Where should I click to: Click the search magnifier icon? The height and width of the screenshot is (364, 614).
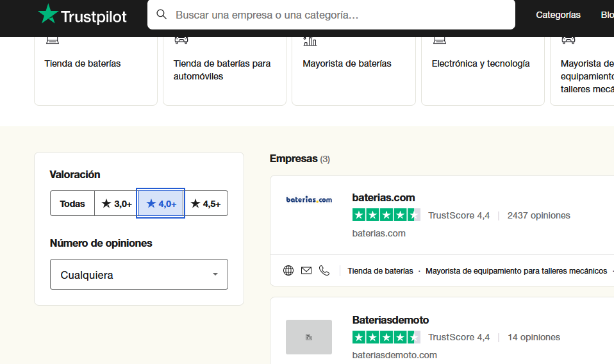pyautogui.click(x=162, y=15)
